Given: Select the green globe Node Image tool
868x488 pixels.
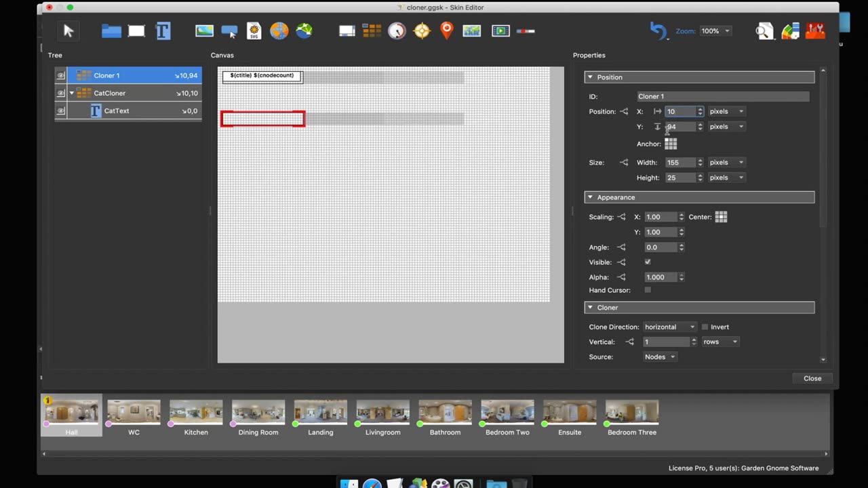Looking at the screenshot, I should 304,30.
